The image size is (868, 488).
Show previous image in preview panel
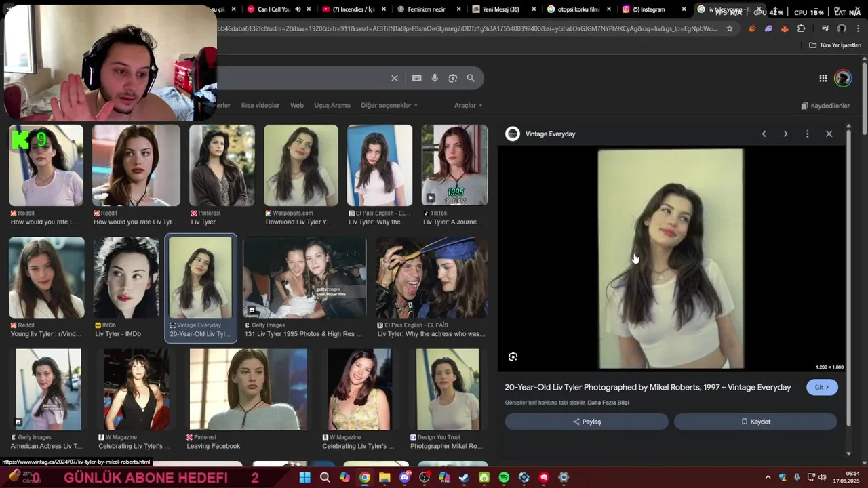[764, 134]
